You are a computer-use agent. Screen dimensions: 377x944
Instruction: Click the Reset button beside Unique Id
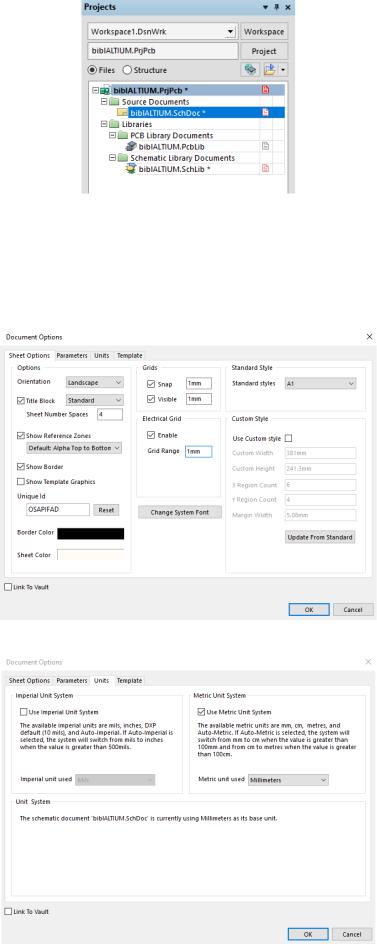pyautogui.click(x=106, y=510)
